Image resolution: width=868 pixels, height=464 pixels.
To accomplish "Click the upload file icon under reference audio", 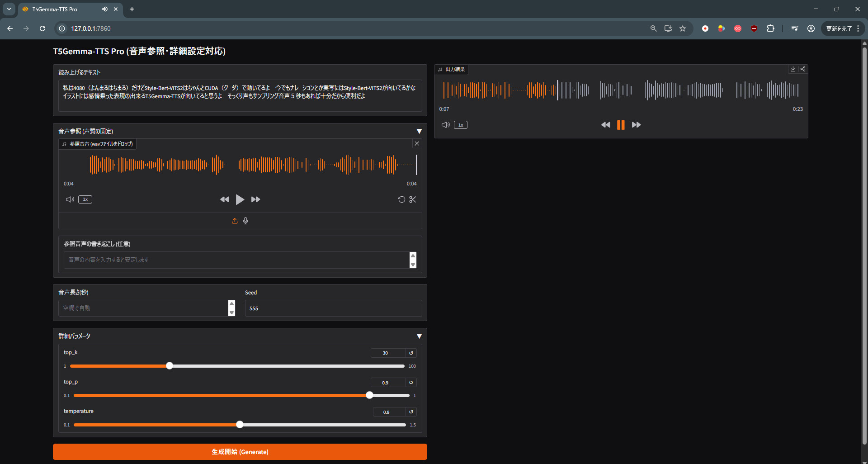I will (235, 221).
